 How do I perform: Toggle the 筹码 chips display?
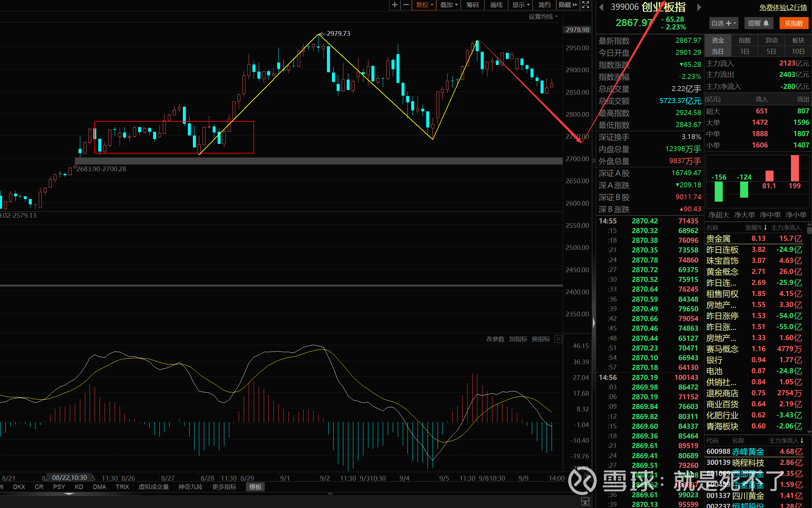click(472, 5)
